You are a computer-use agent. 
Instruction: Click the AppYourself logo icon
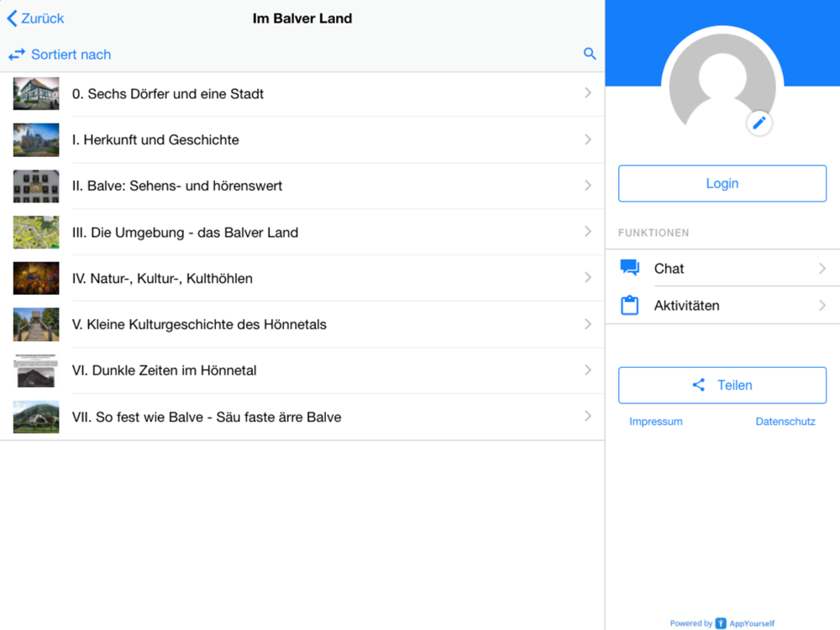tap(721, 623)
